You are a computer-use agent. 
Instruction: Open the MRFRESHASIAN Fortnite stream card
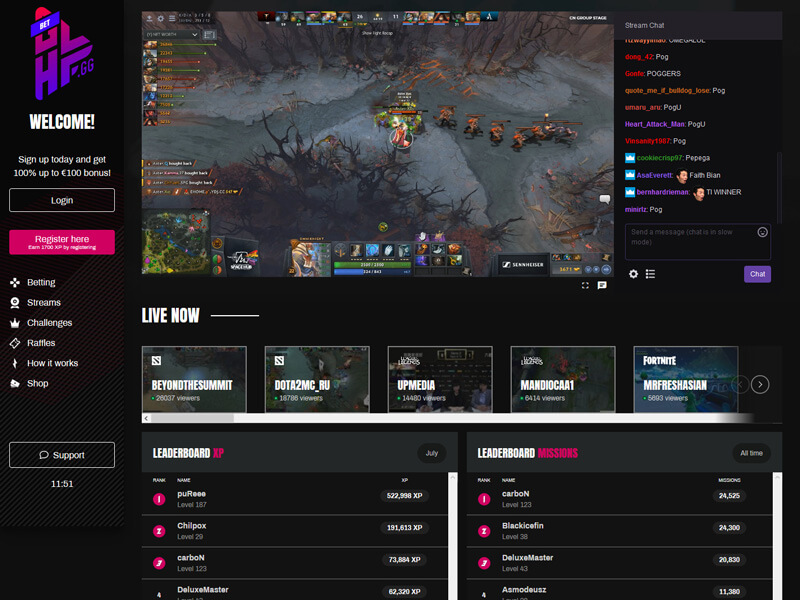click(686, 379)
